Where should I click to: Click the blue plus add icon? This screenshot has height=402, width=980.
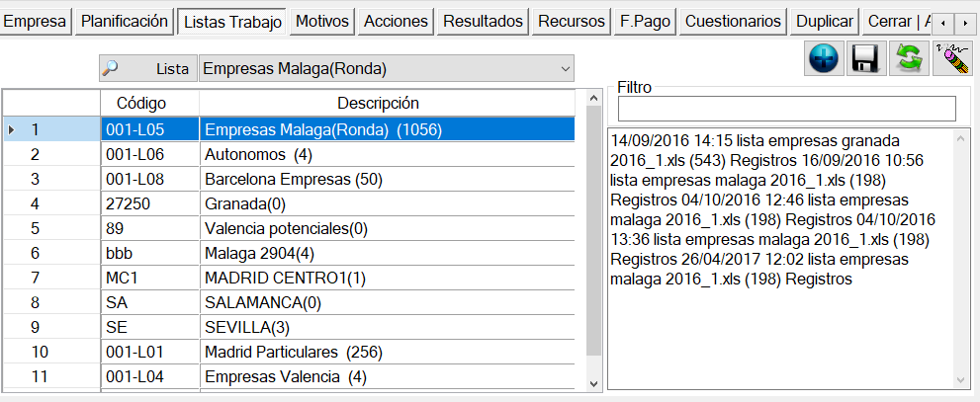(823, 59)
